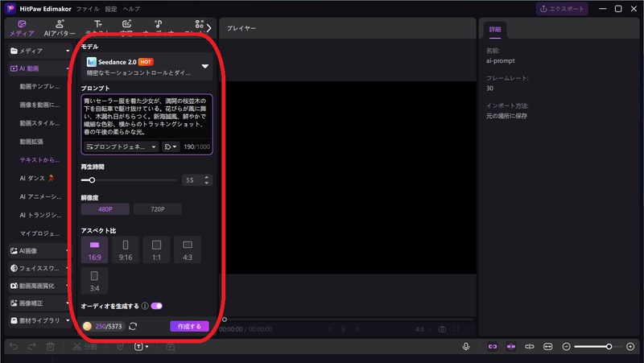Select the 詳細 tab in the right panel

click(495, 30)
